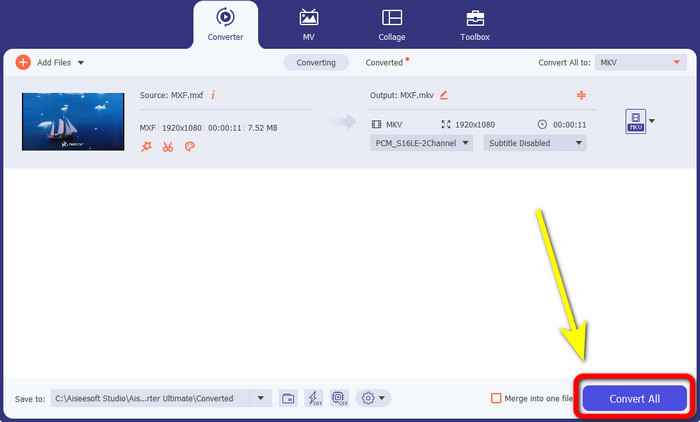
Task: Switch to the MV tab
Action: pyautogui.click(x=308, y=25)
